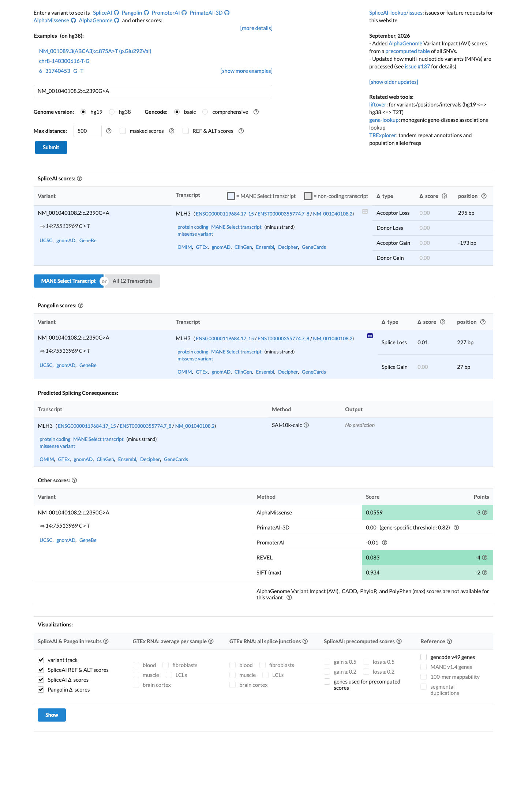Screen dimensions: 532x805
Task: Uncheck the Pangolin Δ scores checkbox
Action: tap(41, 690)
